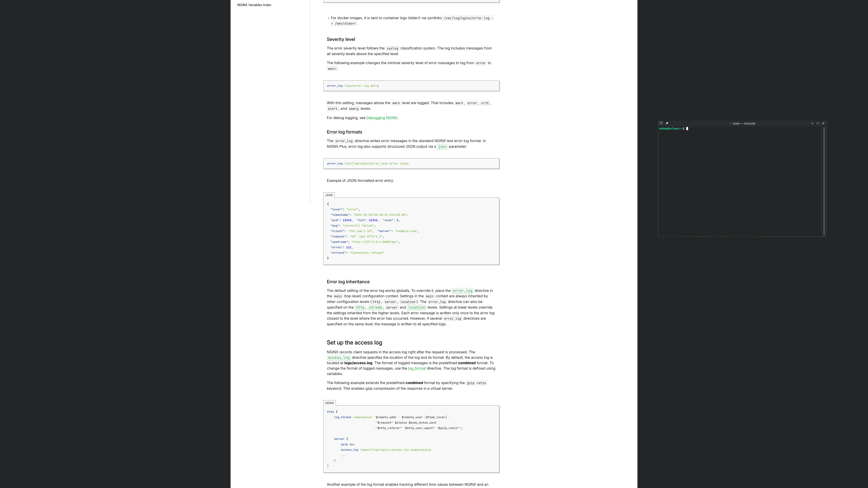Pin the Konsole window on all desktops
Viewport: 868px width, 488px height.
pos(667,123)
